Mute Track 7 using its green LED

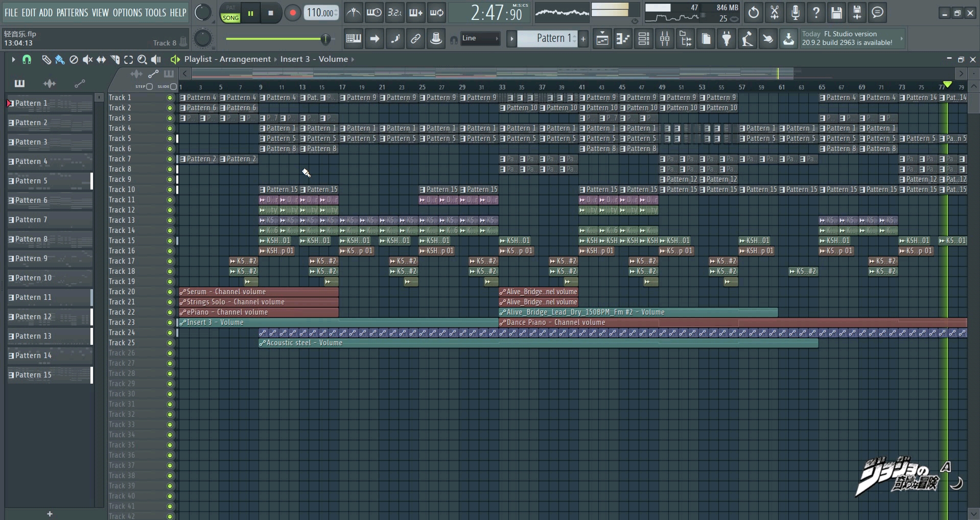170,159
